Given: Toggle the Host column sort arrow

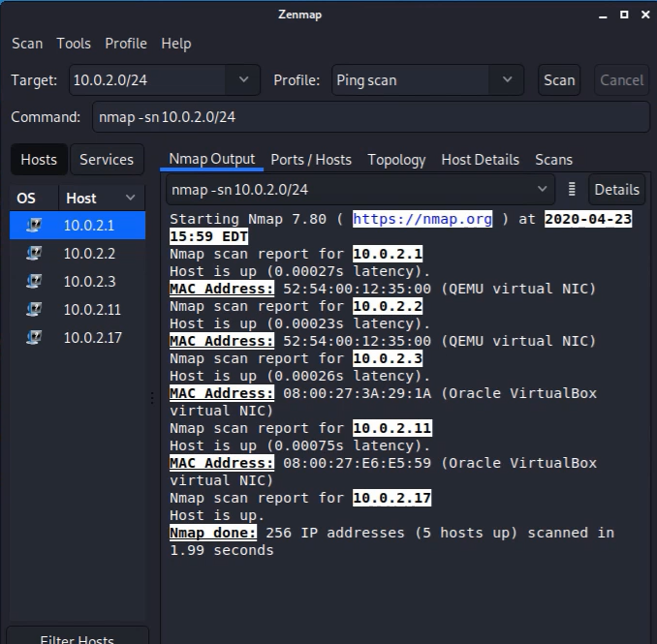Looking at the screenshot, I should coord(130,198).
